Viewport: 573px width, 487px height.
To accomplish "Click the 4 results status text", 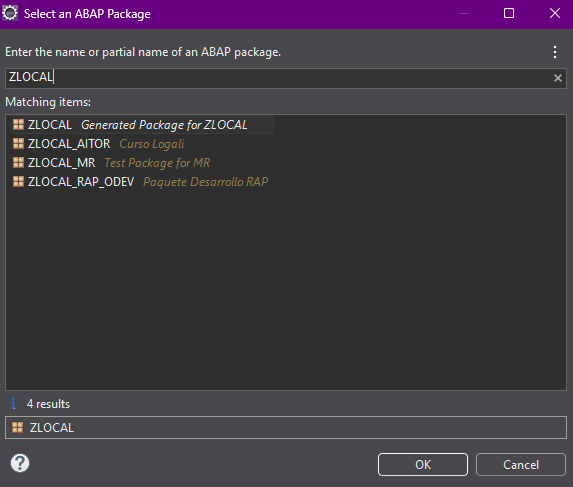I will click(x=48, y=404).
